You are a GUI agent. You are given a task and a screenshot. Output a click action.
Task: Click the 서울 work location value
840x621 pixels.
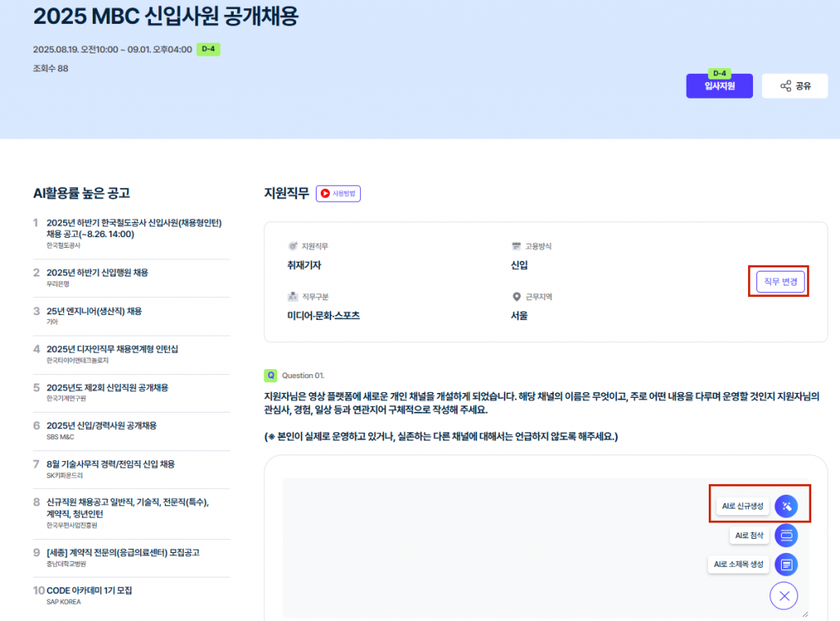[x=519, y=316]
